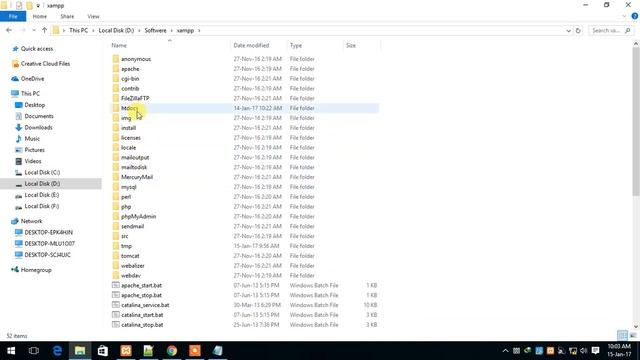
Task: Expand the address bar history dropdown
Action: coord(568,31)
